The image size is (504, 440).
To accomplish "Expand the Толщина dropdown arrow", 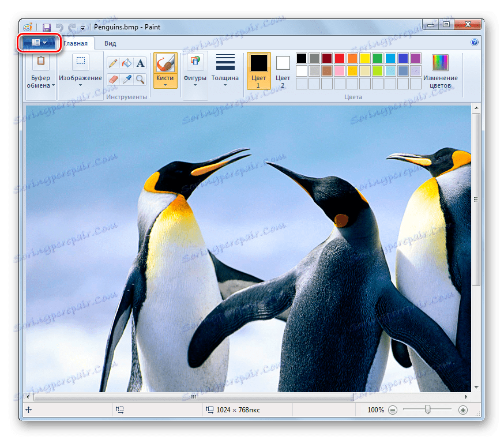I will click(225, 85).
